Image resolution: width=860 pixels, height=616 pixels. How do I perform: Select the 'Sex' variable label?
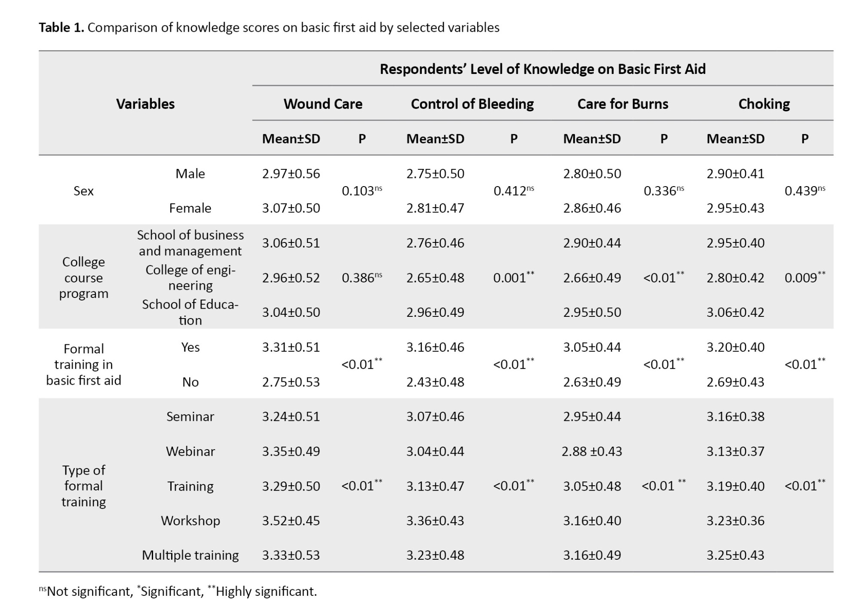83,191
